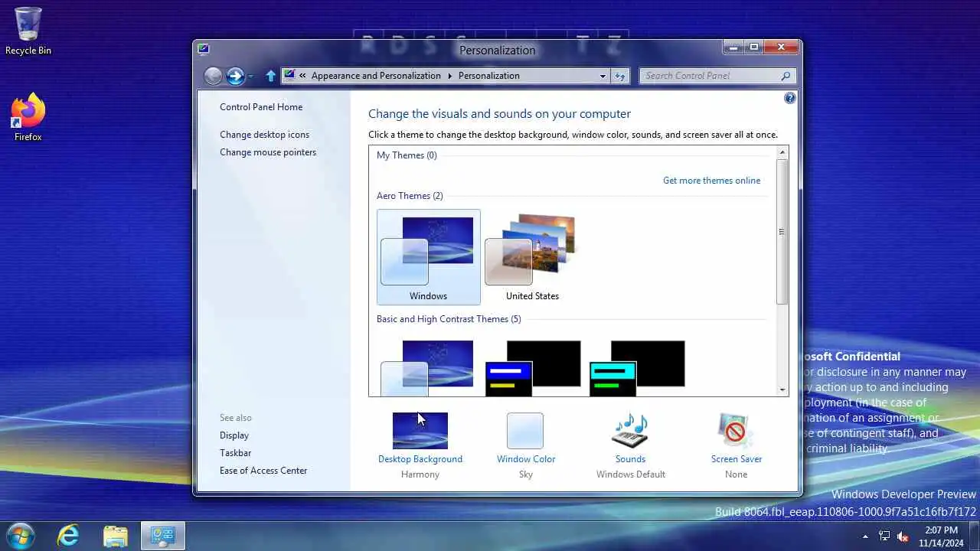Click the Sounds link text
The image size is (980, 551).
630,459
